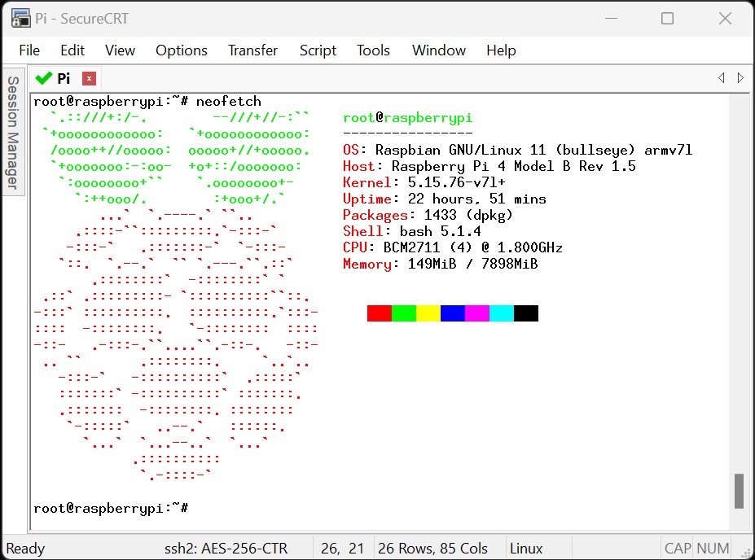Open the Edit menu
The image size is (755, 560).
click(72, 50)
